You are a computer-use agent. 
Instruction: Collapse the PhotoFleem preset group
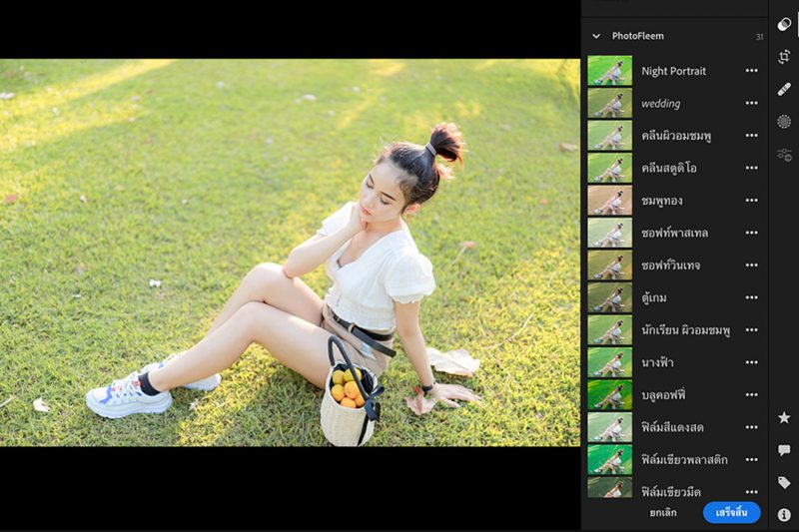click(596, 36)
